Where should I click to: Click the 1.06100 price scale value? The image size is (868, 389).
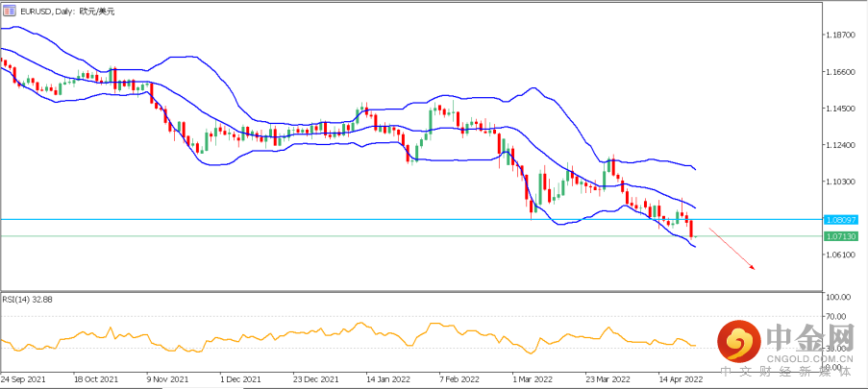pos(841,255)
